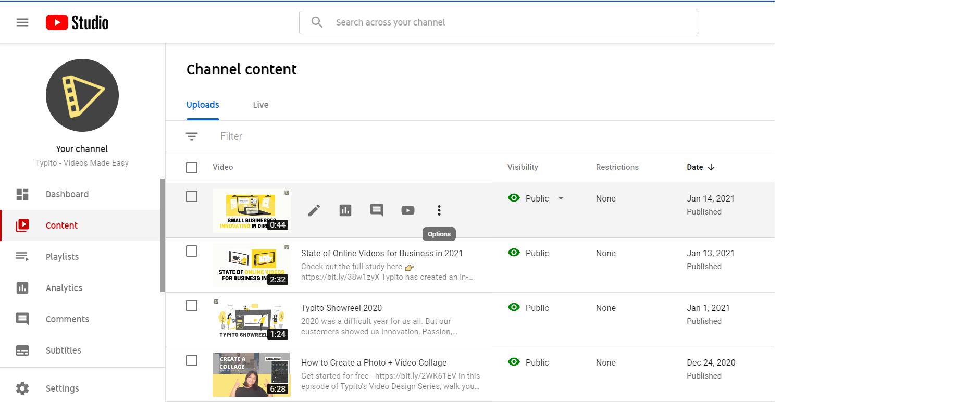Click Public visibility on Jan 13 row
The image size is (980, 402).
537,253
